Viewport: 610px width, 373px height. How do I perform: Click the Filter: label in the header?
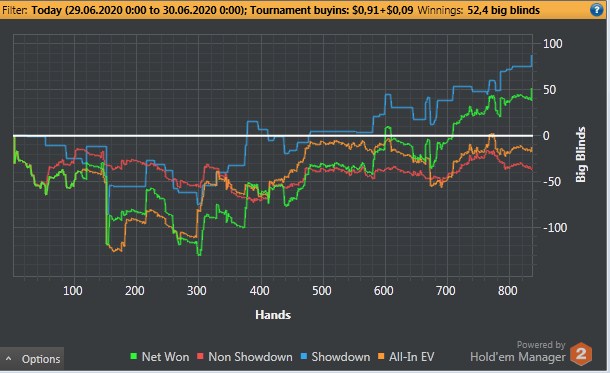pos(15,10)
